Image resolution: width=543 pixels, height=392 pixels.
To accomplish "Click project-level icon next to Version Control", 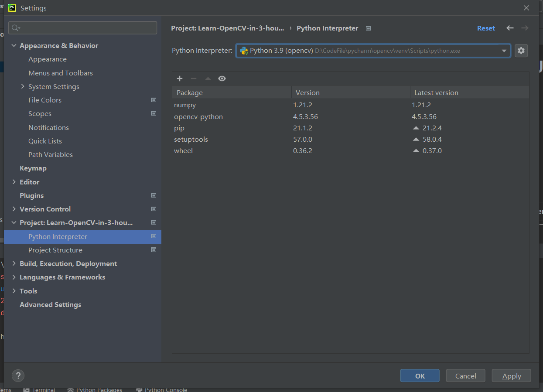I will coord(154,209).
